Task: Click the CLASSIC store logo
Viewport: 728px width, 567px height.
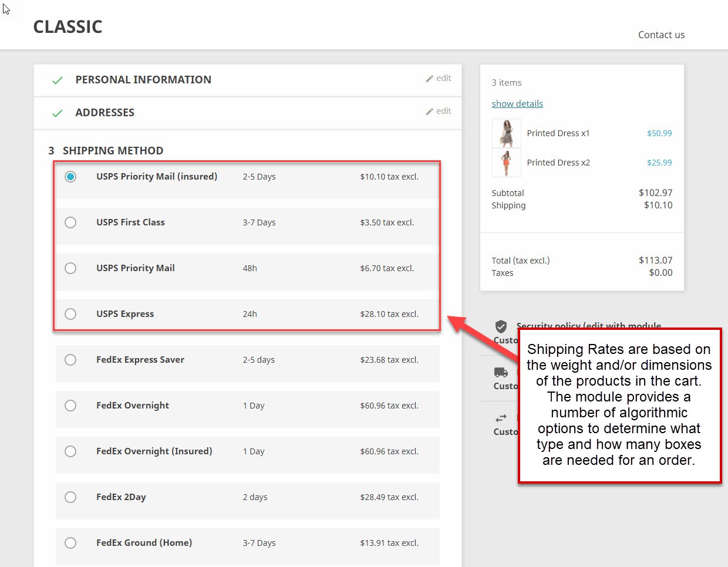Action: [68, 27]
